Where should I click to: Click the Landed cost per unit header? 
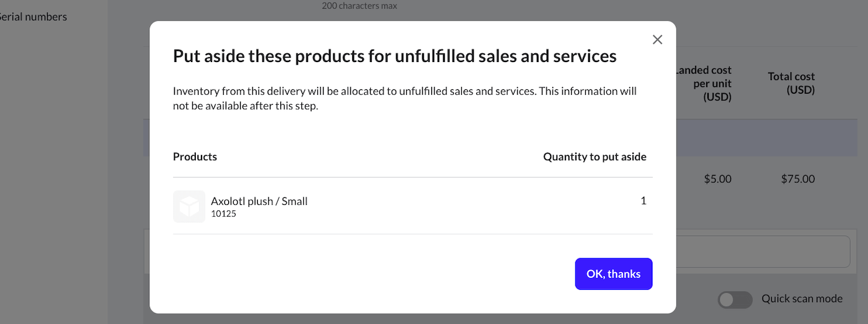704,83
